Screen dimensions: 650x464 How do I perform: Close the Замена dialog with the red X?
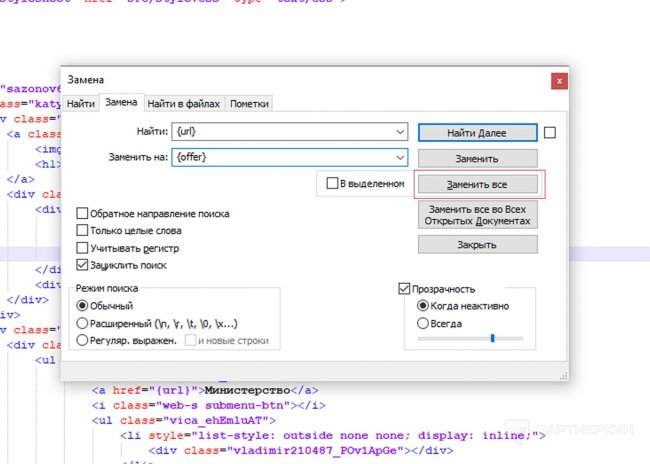point(560,79)
